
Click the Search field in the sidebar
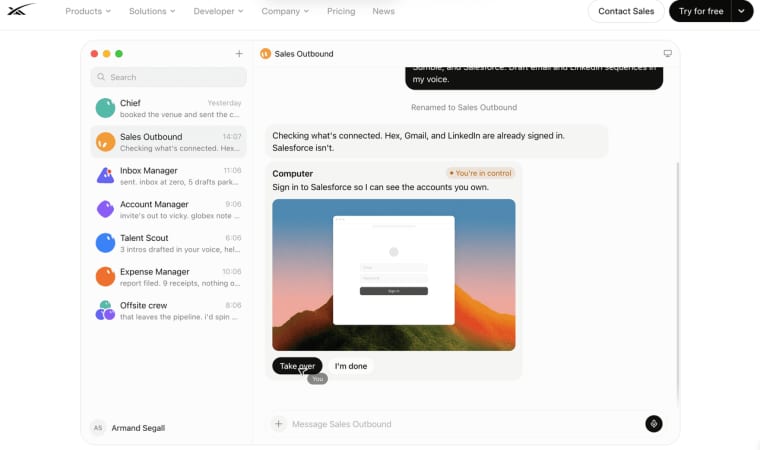tap(168, 77)
